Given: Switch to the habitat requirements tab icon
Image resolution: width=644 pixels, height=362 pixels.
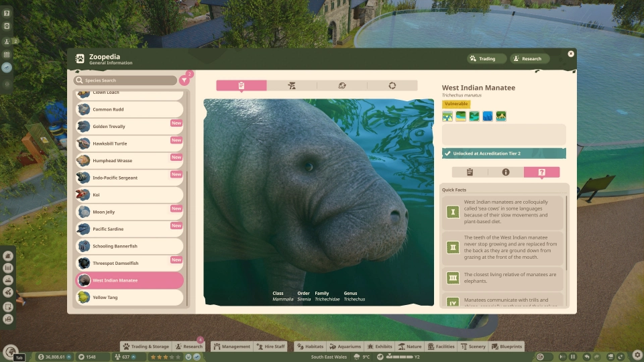Looking at the screenshot, I should (292, 85).
